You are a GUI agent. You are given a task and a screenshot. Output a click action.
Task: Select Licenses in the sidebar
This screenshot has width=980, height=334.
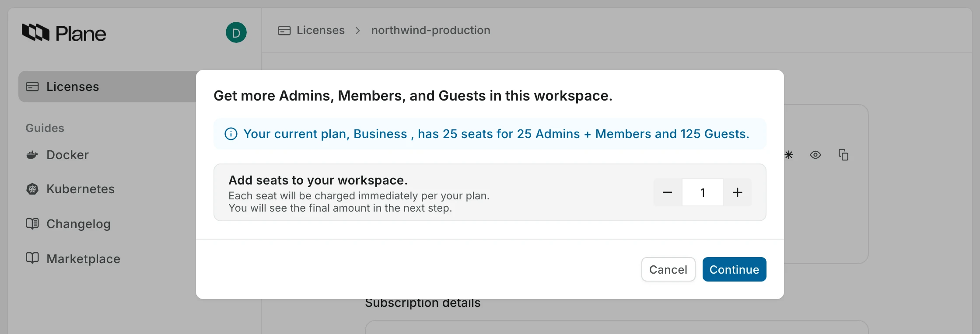pyautogui.click(x=107, y=87)
